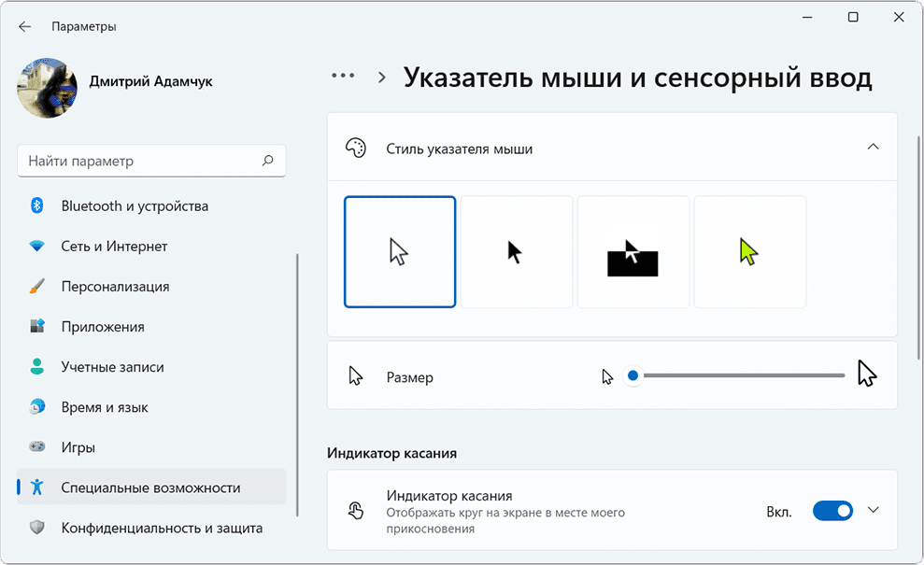Open the user profile avatar picture
The image size is (924, 565).
(47, 88)
